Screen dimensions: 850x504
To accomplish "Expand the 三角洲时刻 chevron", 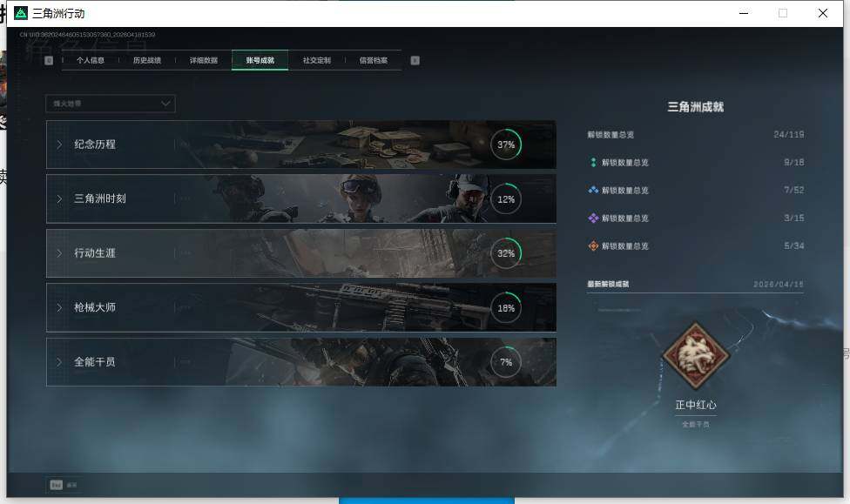I will [59, 198].
